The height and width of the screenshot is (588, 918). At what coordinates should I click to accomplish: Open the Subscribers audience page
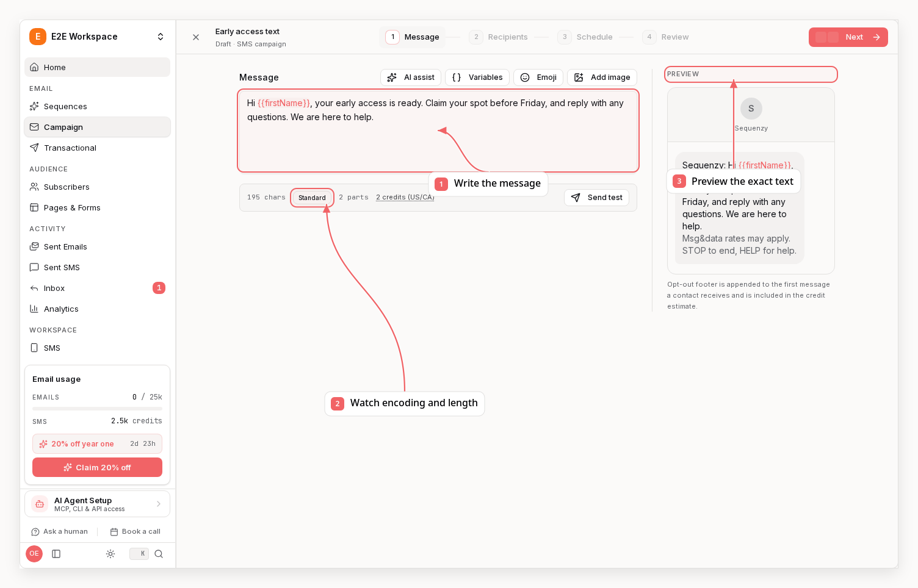pyautogui.click(x=97, y=187)
